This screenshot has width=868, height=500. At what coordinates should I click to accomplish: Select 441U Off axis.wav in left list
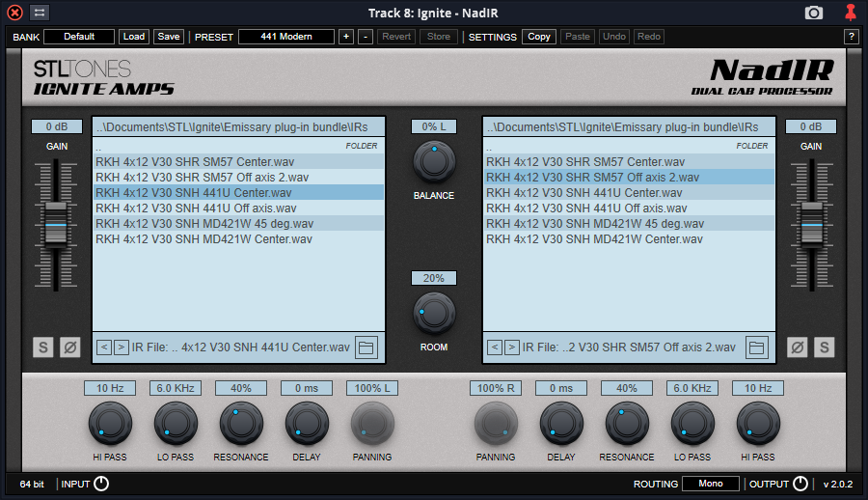238,208
